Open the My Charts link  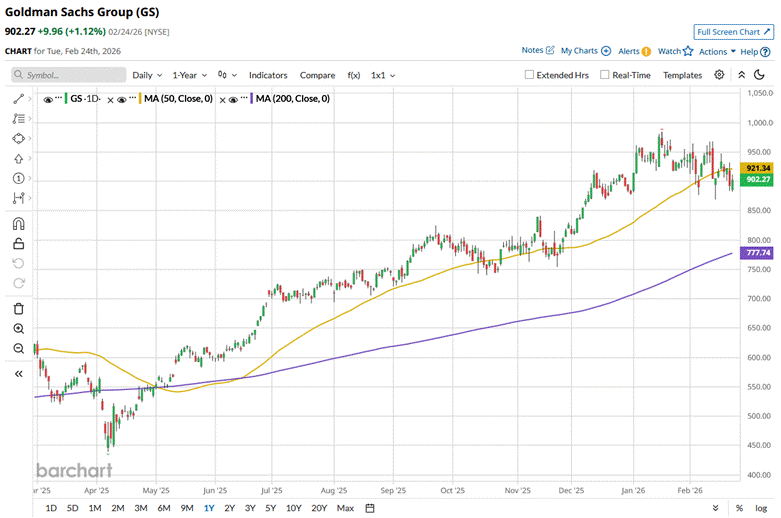[x=585, y=51]
